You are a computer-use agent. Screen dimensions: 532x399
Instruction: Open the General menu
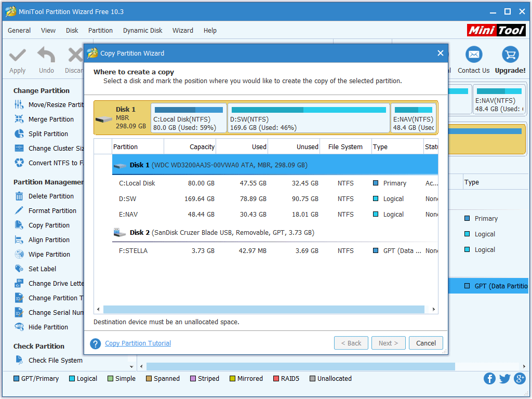click(19, 31)
